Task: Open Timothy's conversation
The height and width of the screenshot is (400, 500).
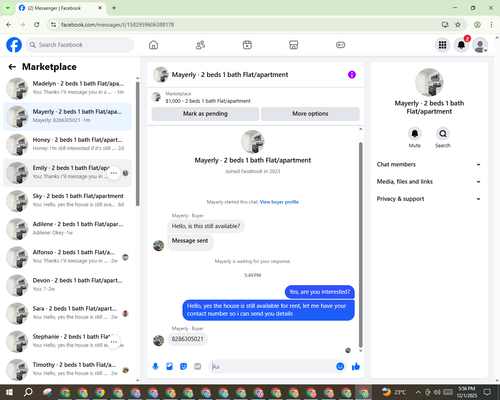Action: pyautogui.click(x=68, y=370)
